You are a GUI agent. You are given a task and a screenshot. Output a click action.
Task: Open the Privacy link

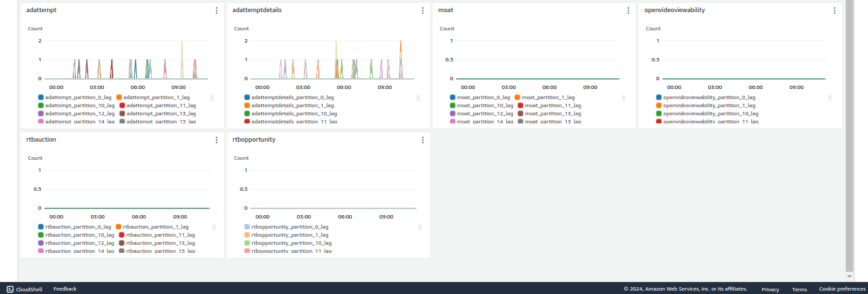pos(770,289)
